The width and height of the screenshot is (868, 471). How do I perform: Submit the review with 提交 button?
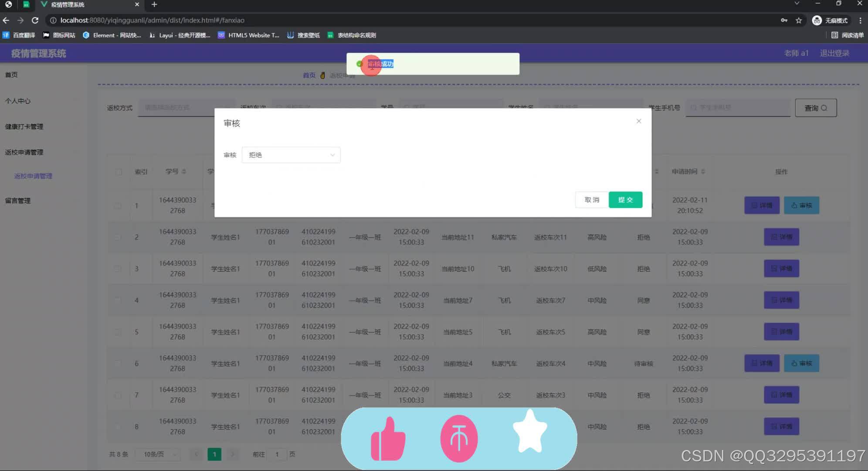click(625, 200)
